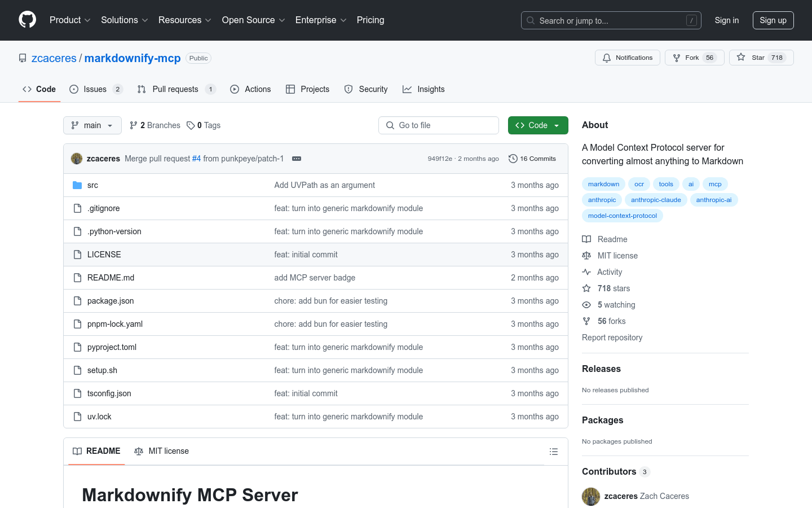Switch to the Insights tab
This screenshot has height=508, width=812.
423,89
